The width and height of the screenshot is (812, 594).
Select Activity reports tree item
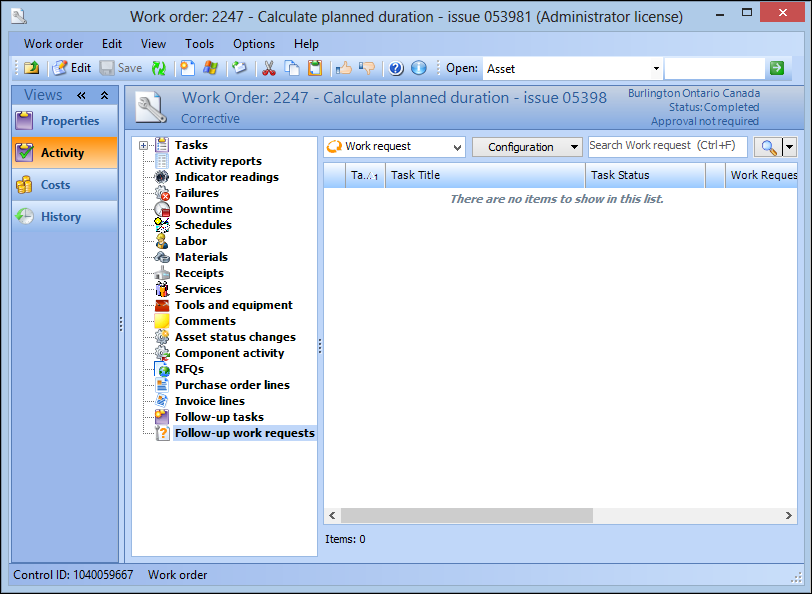tap(218, 161)
